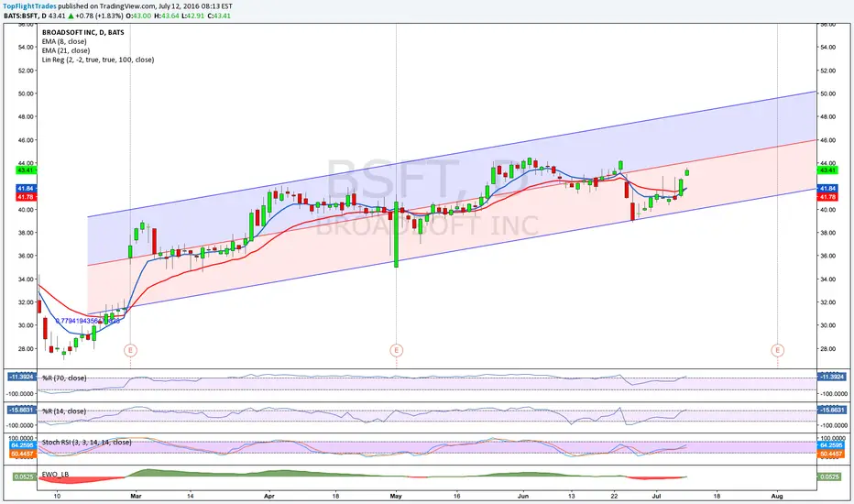Click the latest green candle near 43.41
Image resolution: width=854 pixels, height=504 pixels.
[x=687, y=172]
